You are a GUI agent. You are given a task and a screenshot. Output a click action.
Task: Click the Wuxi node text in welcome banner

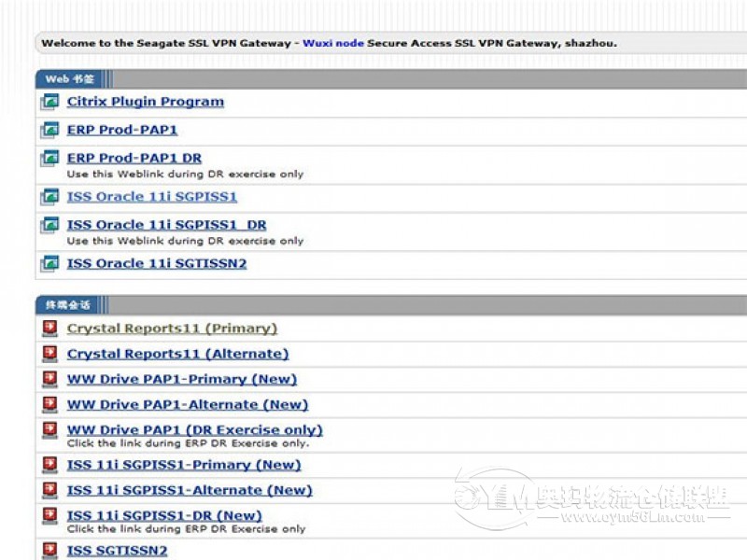[x=333, y=43]
